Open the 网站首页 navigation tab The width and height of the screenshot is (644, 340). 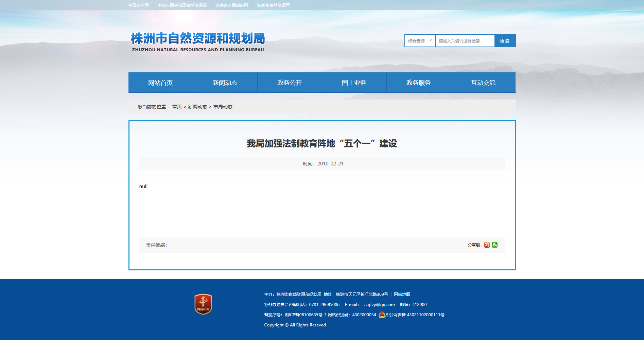[x=160, y=83]
